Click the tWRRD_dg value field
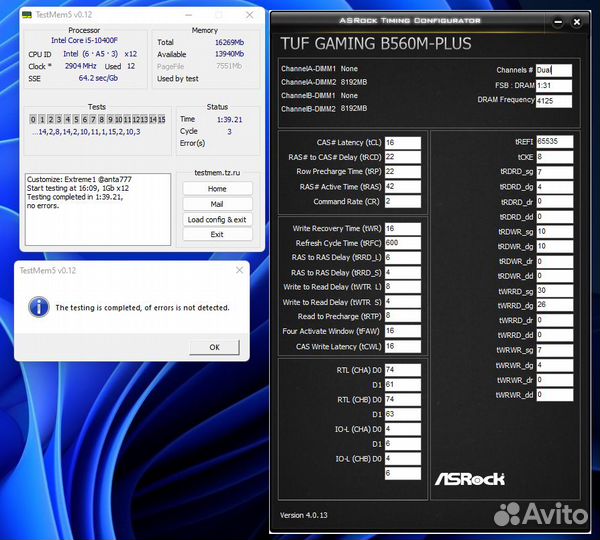This screenshot has width=600, height=540. point(554,305)
